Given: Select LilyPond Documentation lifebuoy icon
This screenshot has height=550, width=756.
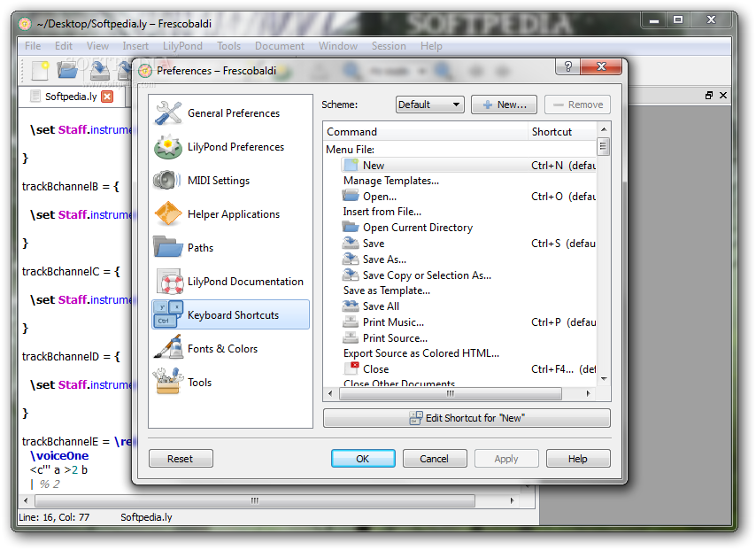Looking at the screenshot, I should click(x=170, y=282).
